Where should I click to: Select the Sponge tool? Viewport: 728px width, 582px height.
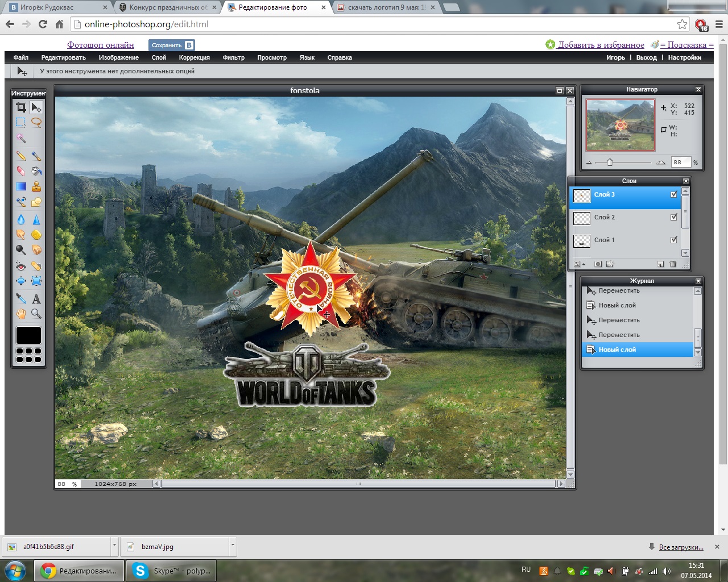[x=36, y=235]
